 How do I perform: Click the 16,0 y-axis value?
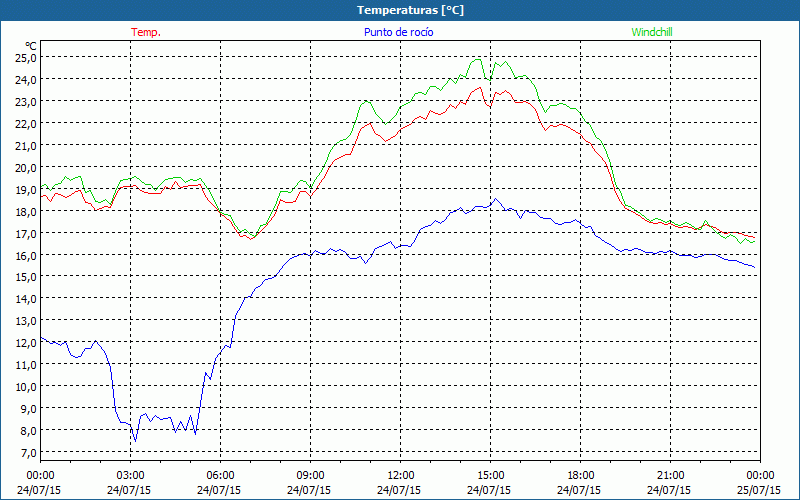click(26, 255)
